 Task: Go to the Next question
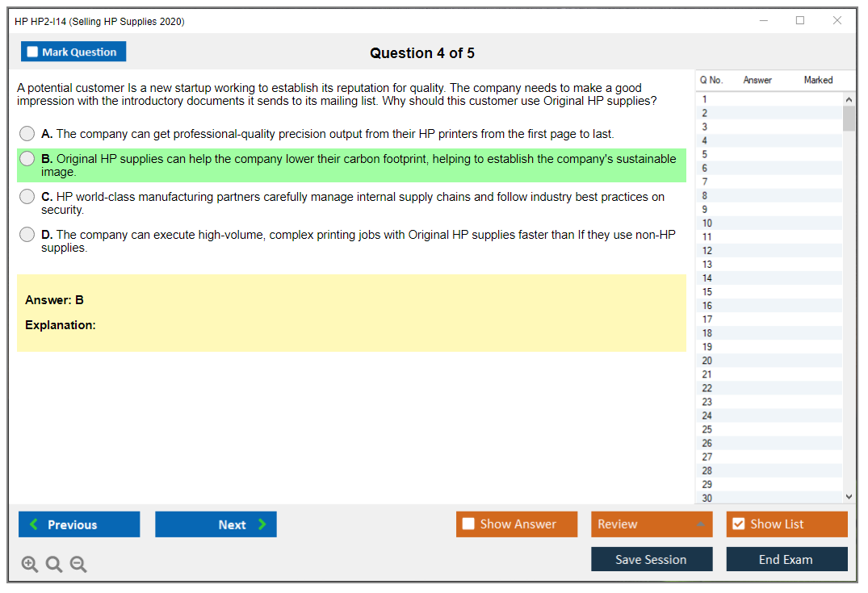point(216,524)
